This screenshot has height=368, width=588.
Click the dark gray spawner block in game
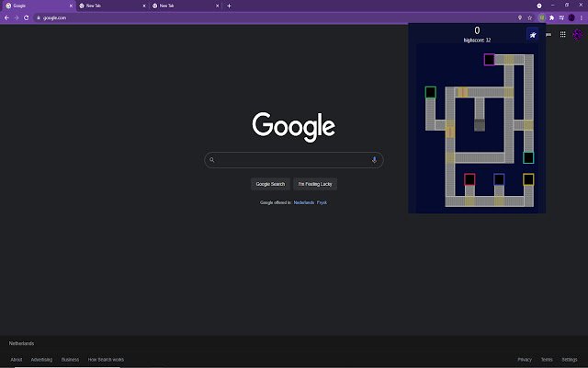point(480,125)
